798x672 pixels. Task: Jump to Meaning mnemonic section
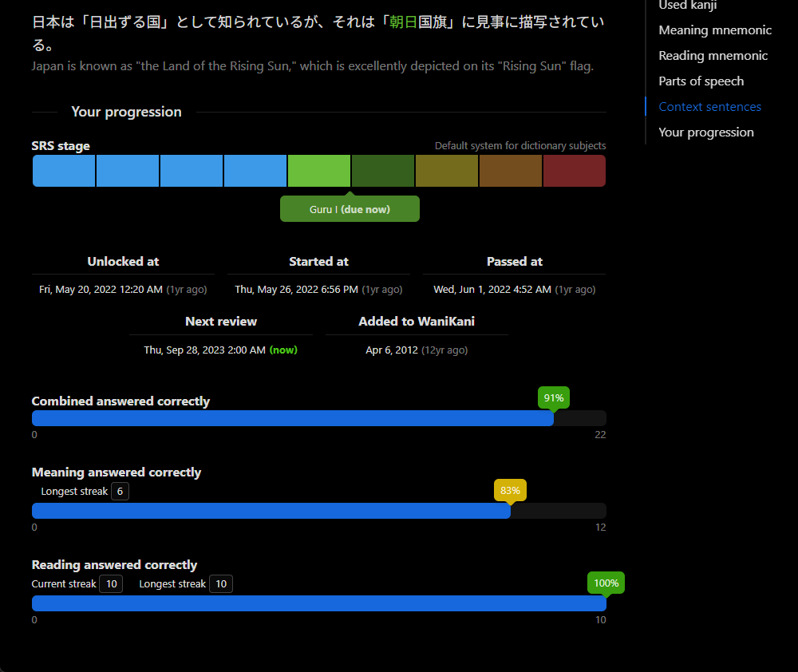pos(715,30)
